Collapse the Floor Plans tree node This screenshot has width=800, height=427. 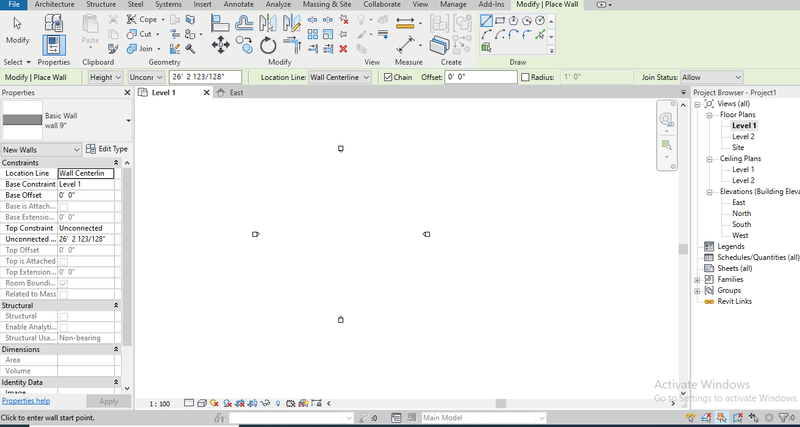709,115
